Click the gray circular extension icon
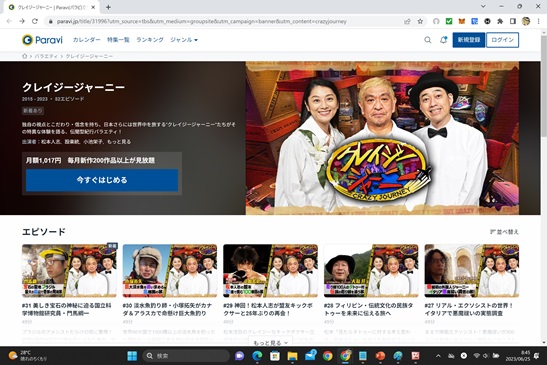Screen dimensions: 547x365 (x=436, y=21)
